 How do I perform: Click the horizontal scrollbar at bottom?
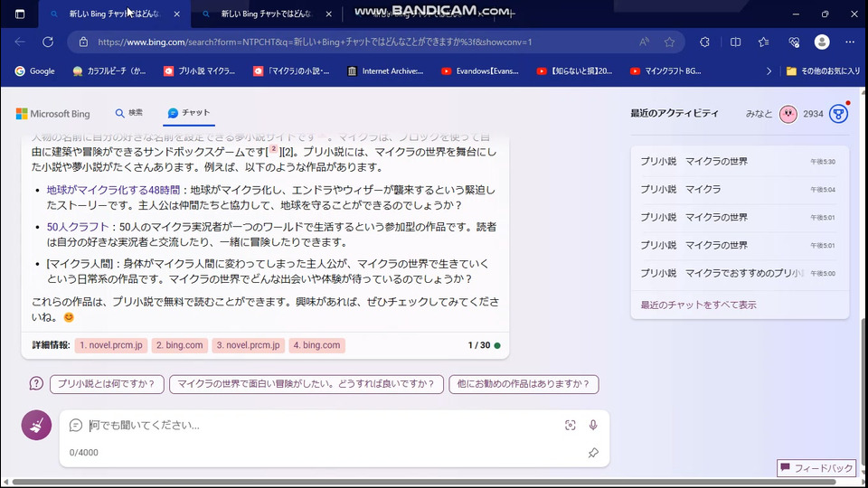(x=424, y=482)
